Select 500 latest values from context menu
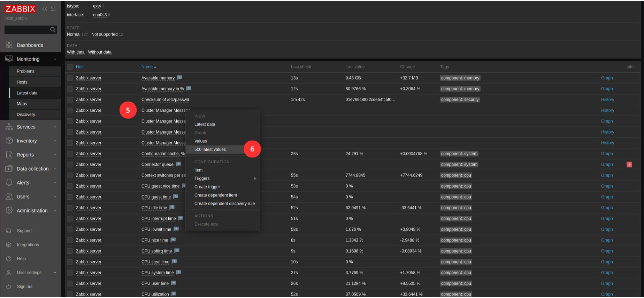The height and width of the screenshot is (298, 644). click(210, 149)
